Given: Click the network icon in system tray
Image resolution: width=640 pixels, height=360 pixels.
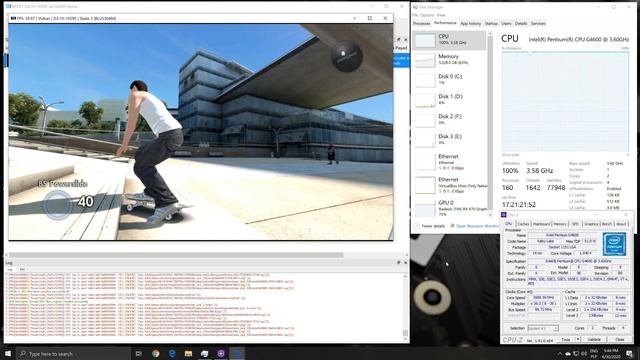Looking at the screenshot, I should coord(576,353).
